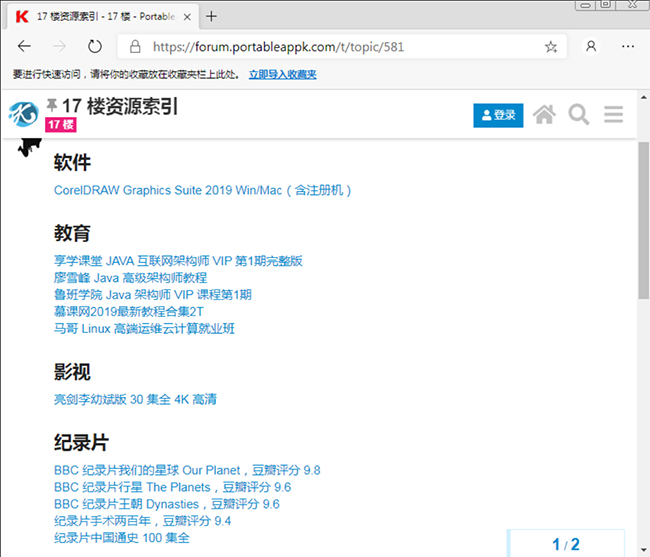
Task: Open 亮剑李幼斌版 30 集全 link
Action: point(136,400)
